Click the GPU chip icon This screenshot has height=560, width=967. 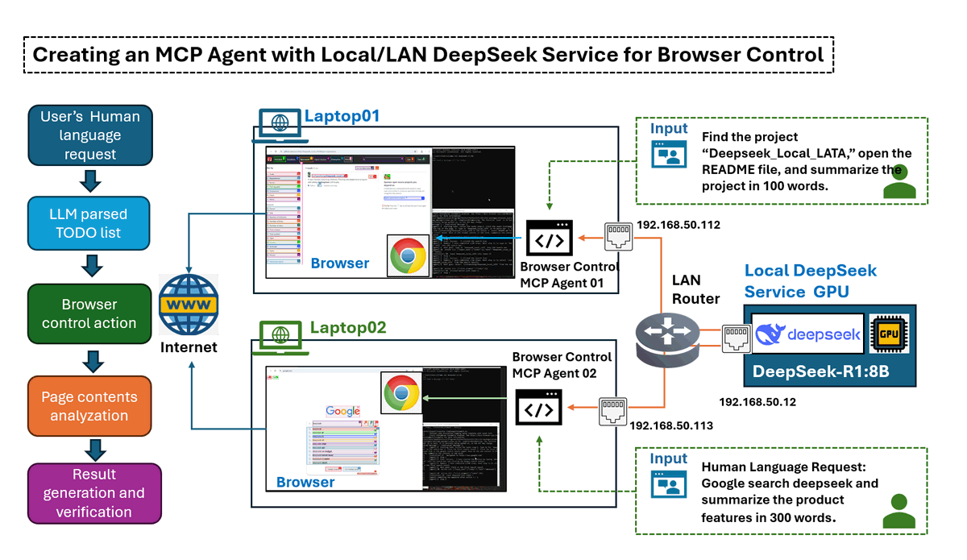888,334
